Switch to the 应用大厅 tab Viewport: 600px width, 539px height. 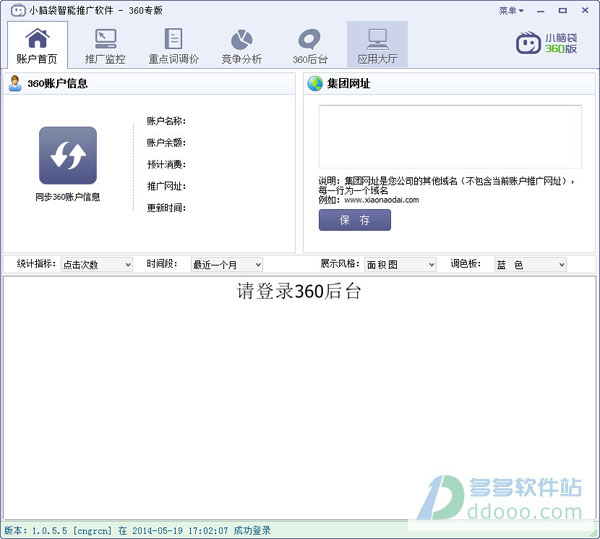[377, 45]
